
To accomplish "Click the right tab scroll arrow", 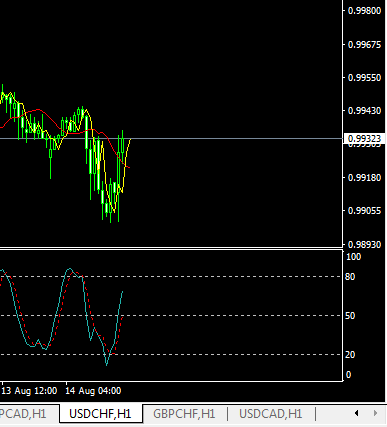I will 375,413.
